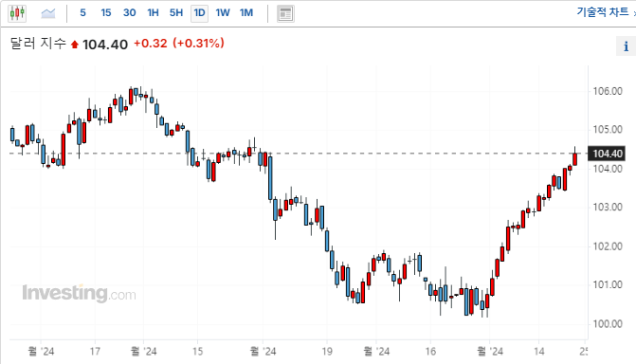Click the 104.40 price next to 달러 지수

(105, 45)
